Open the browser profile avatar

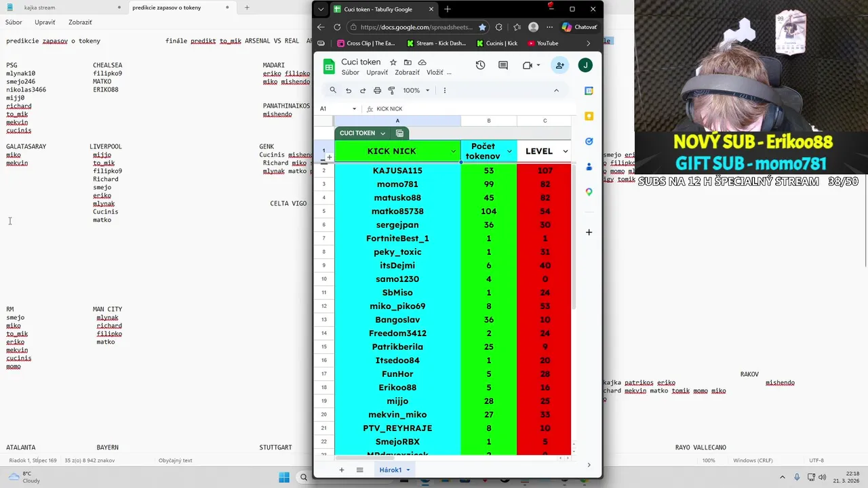coord(534,27)
